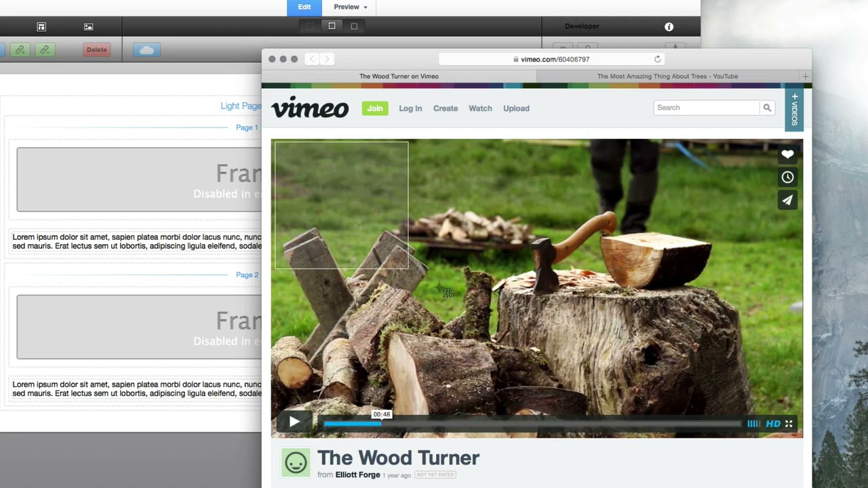The image size is (868, 488).
Task: Select the first disabled Frame placeholder
Action: 139,180
